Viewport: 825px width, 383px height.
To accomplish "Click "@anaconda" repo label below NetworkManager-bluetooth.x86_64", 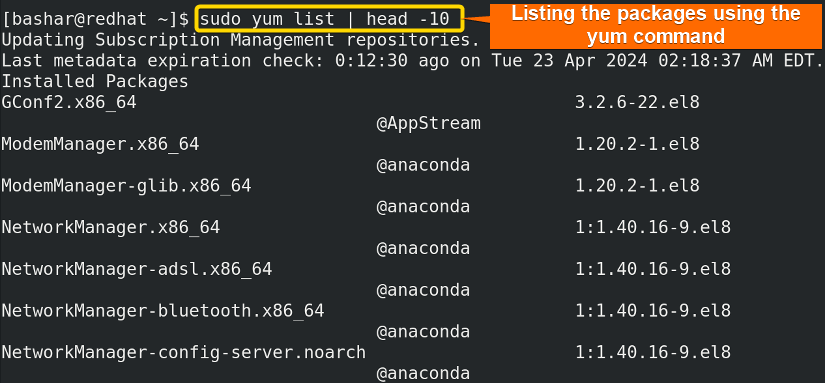I will (x=423, y=332).
